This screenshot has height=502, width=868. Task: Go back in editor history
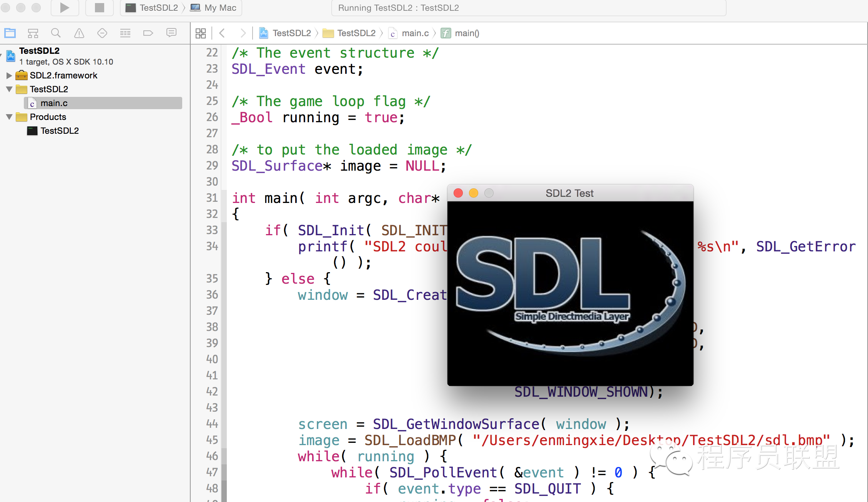click(222, 33)
